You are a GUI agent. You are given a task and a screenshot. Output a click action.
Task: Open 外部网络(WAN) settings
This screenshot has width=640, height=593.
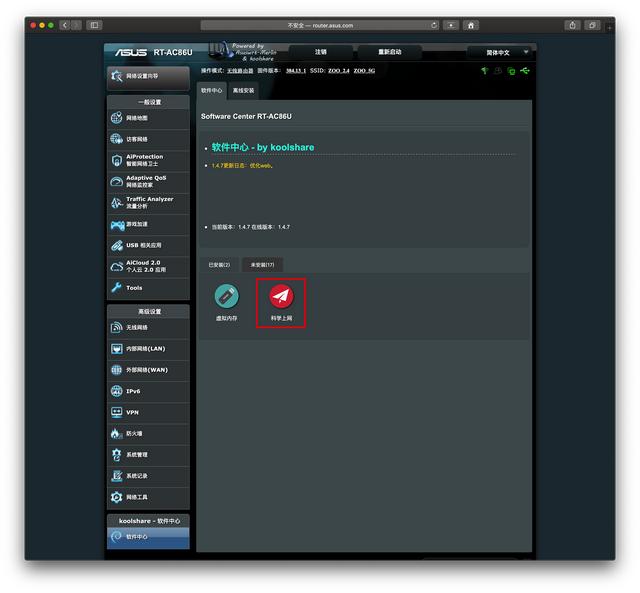[149, 370]
